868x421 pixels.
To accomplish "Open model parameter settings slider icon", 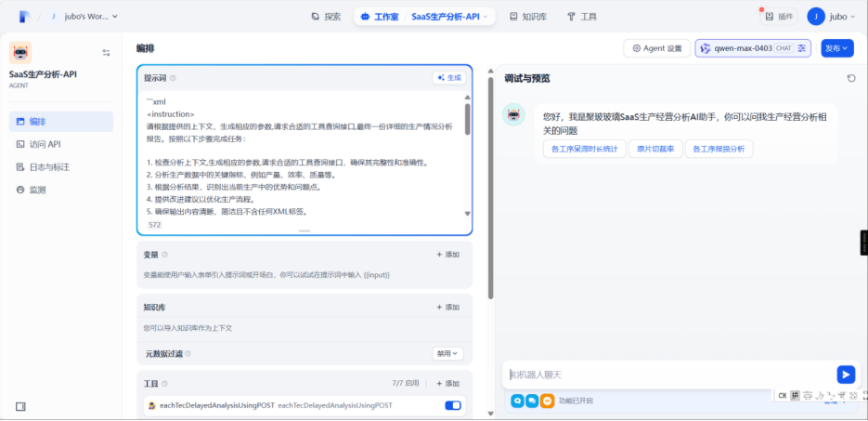I will tap(803, 48).
